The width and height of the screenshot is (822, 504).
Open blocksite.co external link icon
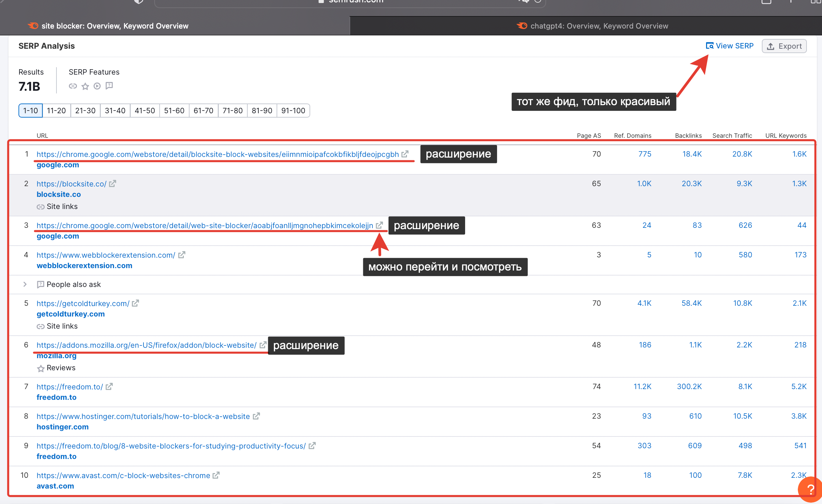[x=113, y=183]
